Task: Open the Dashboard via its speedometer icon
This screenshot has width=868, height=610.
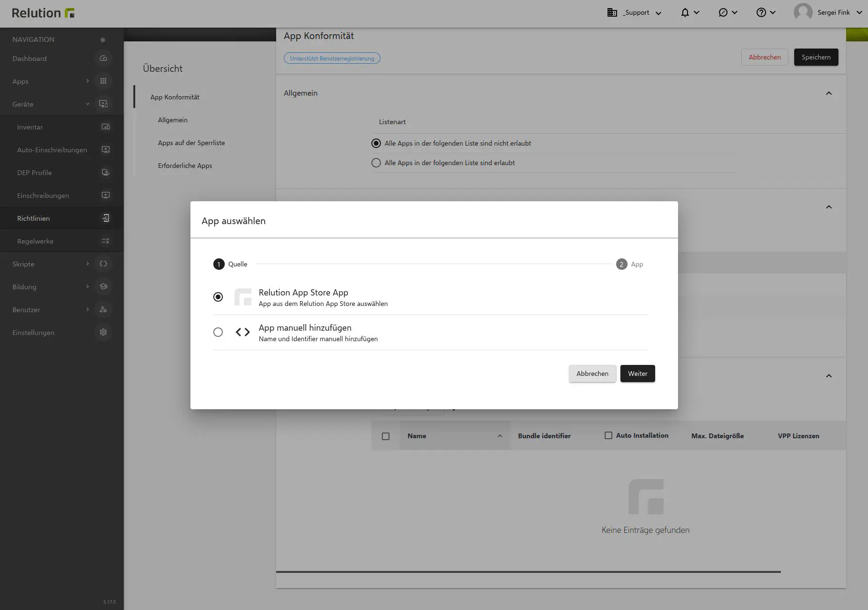Action: (x=103, y=58)
